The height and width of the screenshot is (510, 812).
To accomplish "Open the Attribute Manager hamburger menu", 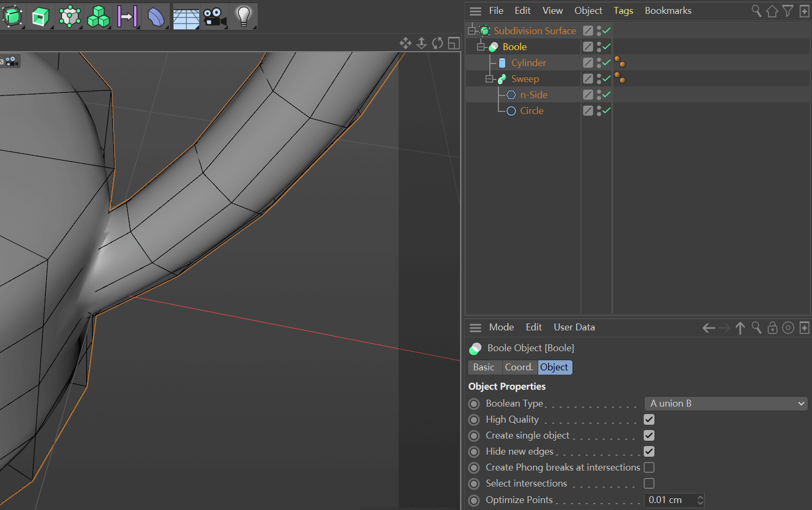I will (x=475, y=328).
